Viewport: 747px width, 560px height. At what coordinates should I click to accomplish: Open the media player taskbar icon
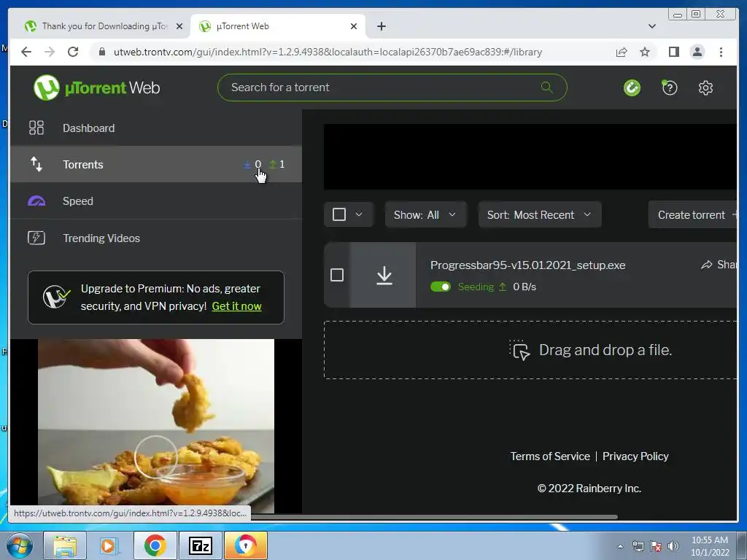[x=108, y=545]
